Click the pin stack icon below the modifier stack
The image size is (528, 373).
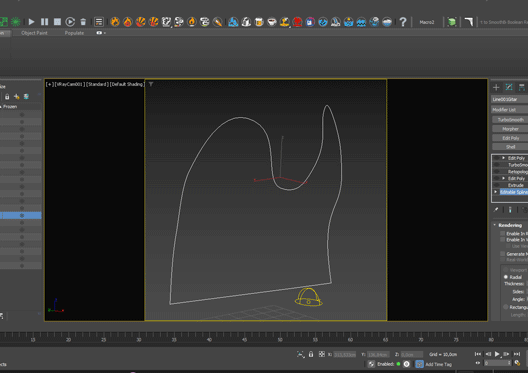click(x=496, y=210)
